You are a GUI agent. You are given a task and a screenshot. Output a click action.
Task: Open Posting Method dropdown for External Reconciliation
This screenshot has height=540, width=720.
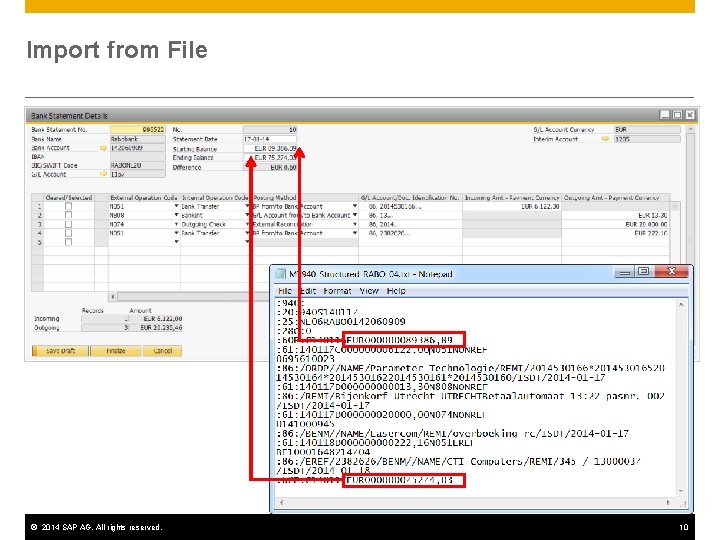tap(355, 224)
